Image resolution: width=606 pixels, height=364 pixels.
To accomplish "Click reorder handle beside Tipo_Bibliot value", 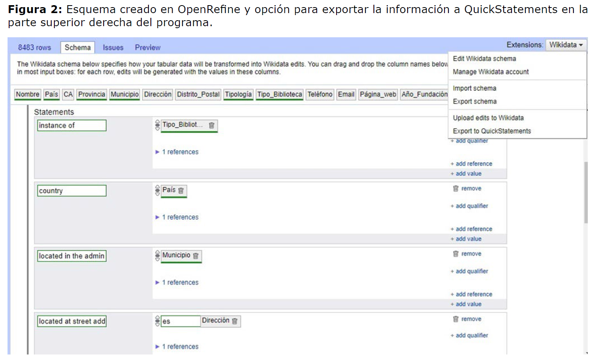I will coord(158,125).
